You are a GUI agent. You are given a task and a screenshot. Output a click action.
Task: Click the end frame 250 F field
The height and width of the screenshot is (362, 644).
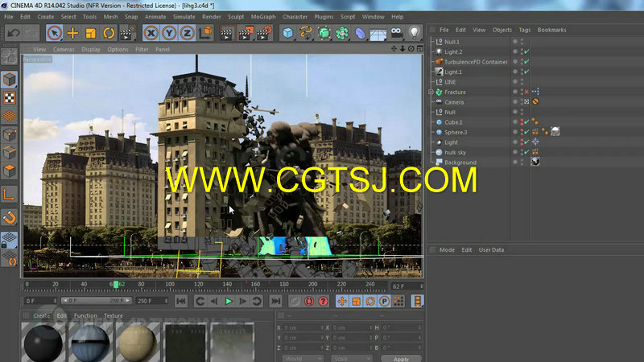pos(151,301)
